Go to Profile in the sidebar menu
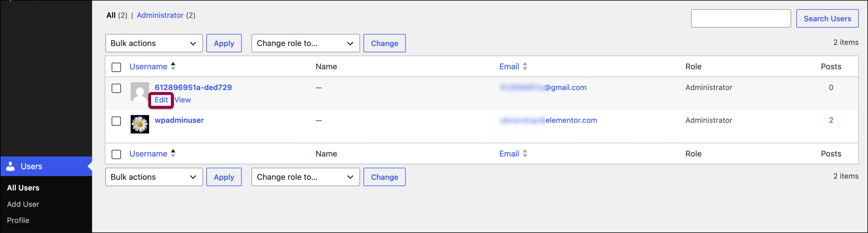The width and height of the screenshot is (868, 233). 18,220
